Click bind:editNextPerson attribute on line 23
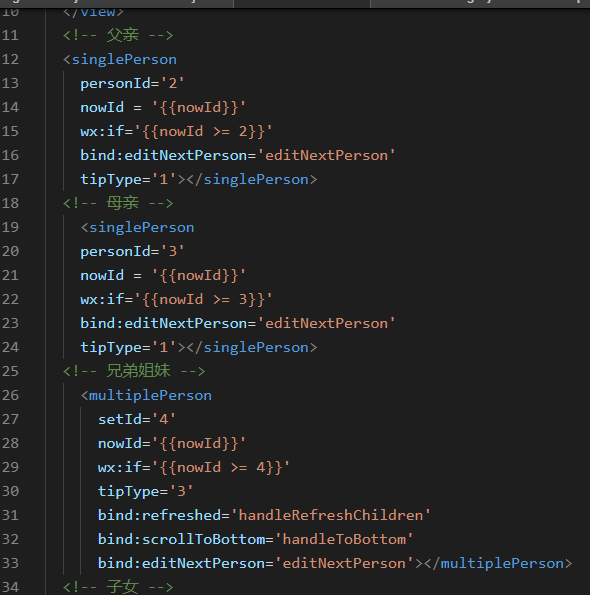The image size is (590, 595). coord(164,324)
